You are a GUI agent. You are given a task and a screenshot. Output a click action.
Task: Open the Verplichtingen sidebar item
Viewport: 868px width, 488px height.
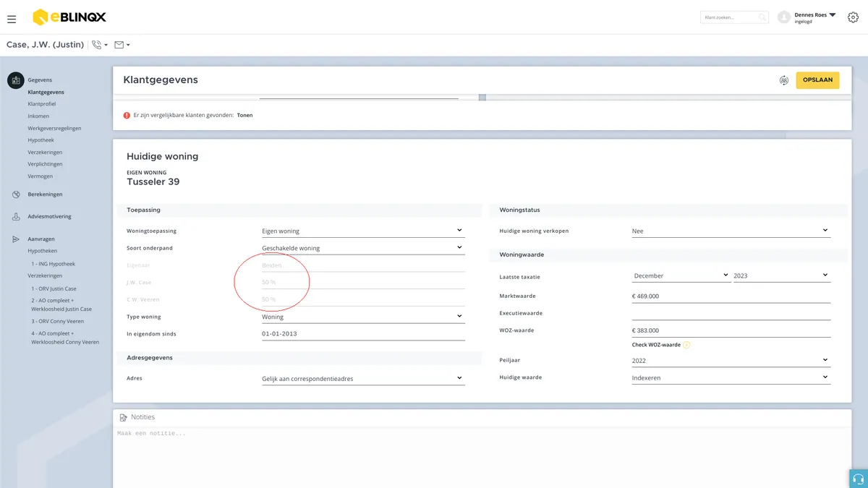(45, 164)
